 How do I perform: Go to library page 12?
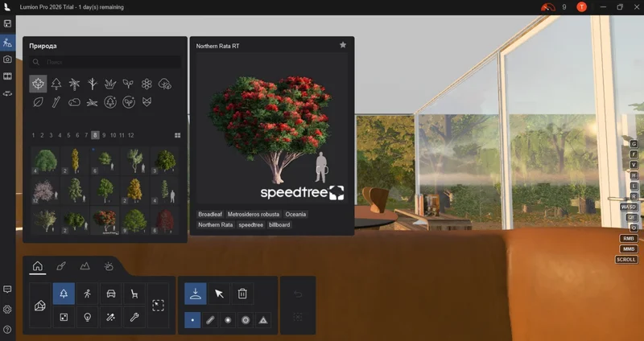coord(130,135)
